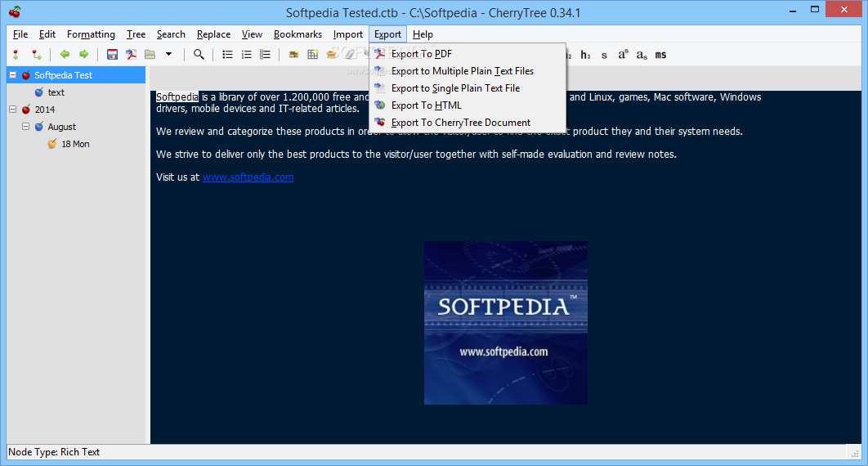Collapse the August tree node
Image resolution: width=868 pixels, height=466 pixels.
[25, 126]
